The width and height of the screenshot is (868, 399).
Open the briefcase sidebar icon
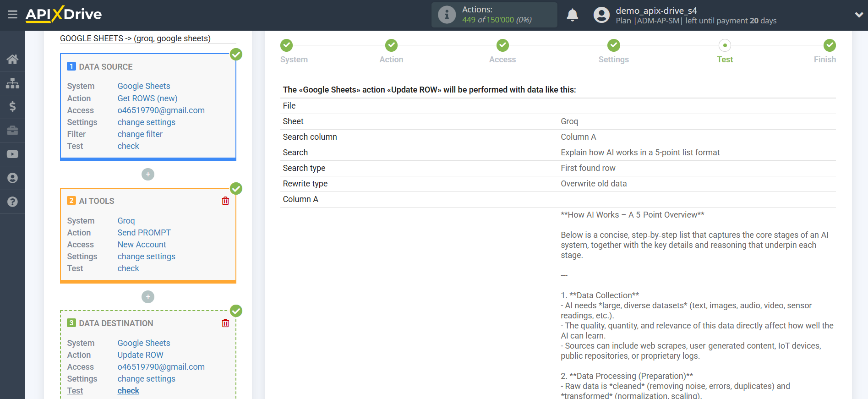[x=12, y=131]
